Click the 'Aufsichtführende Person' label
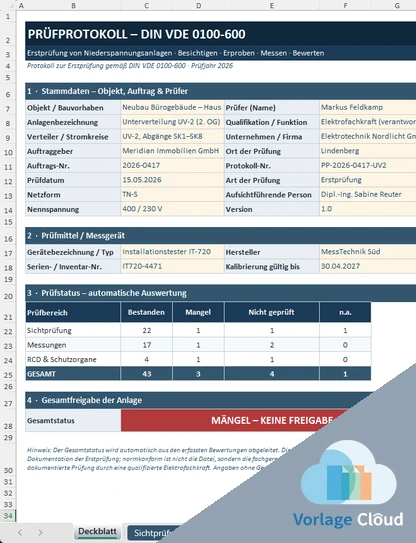The width and height of the screenshot is (416, 543). (x=272, y=195)
